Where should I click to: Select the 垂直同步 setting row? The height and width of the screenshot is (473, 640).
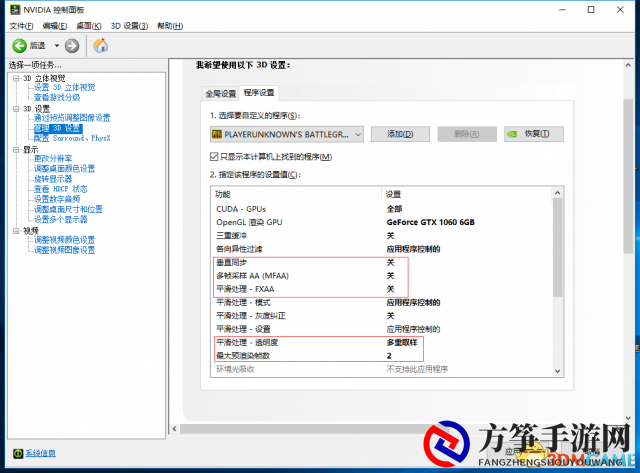click(x=382, y=262)
